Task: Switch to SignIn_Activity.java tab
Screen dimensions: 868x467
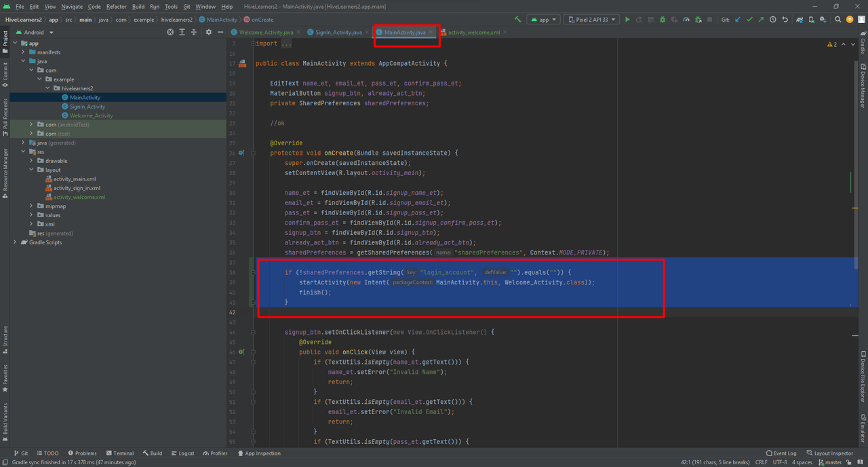Action: [338, 32]
